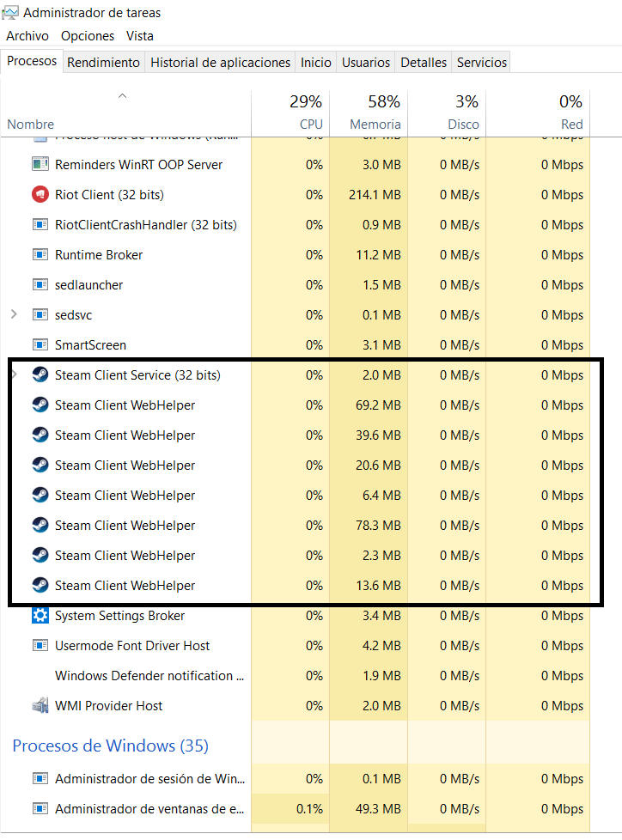Click Steam icon of the 6.4 MB WebHelper
622x840 pixels.
[40, 495]
